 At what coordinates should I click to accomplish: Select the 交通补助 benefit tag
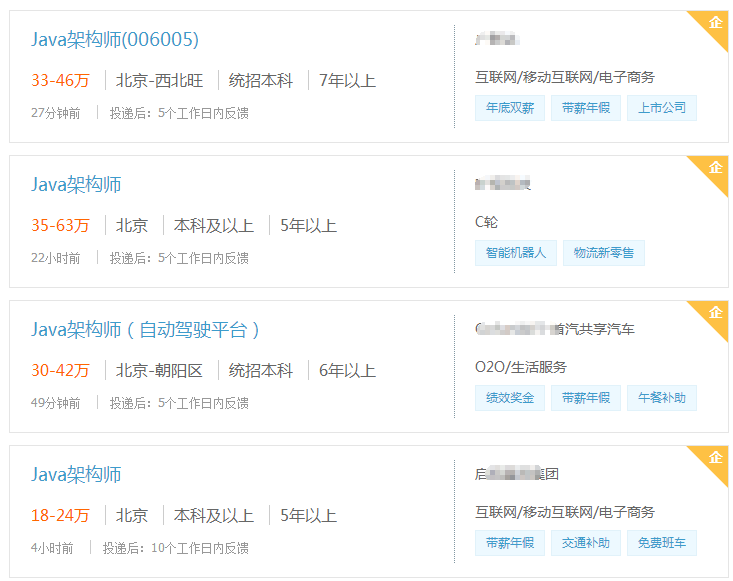pyautogui.click(x=586, y=543)
